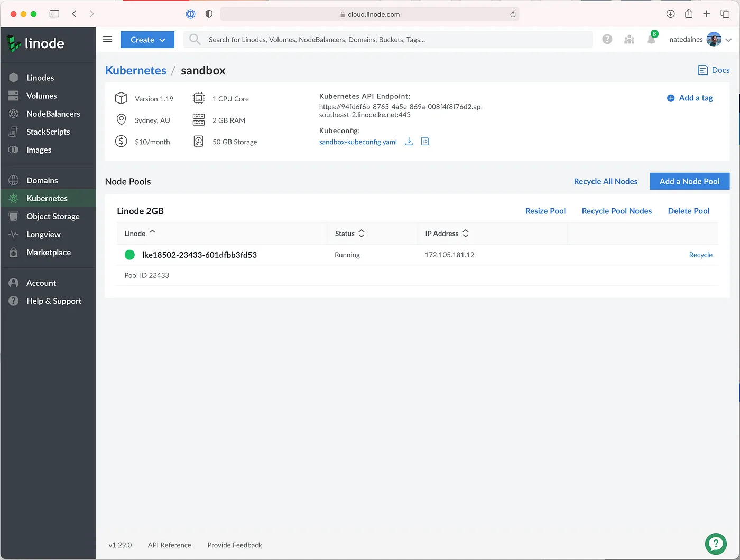Click the Kubernetes breadcrumb link

(135, 70)
